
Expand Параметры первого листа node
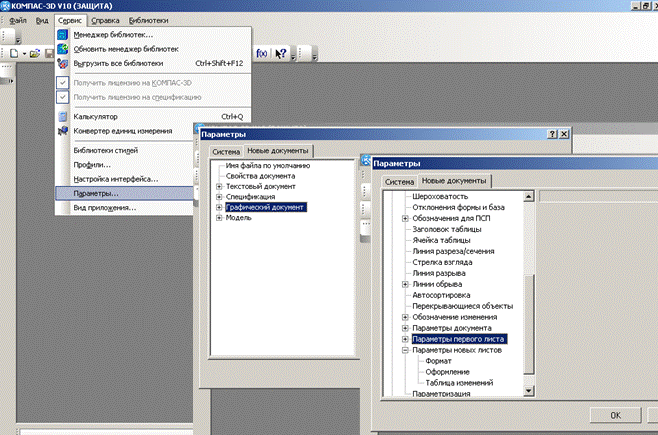tap(405, 339)
